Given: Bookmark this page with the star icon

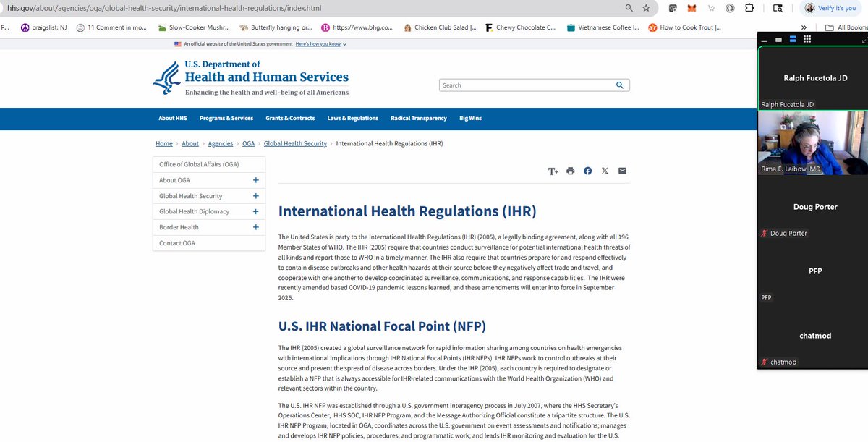Looking at the screenshot, I should point(646,8).
